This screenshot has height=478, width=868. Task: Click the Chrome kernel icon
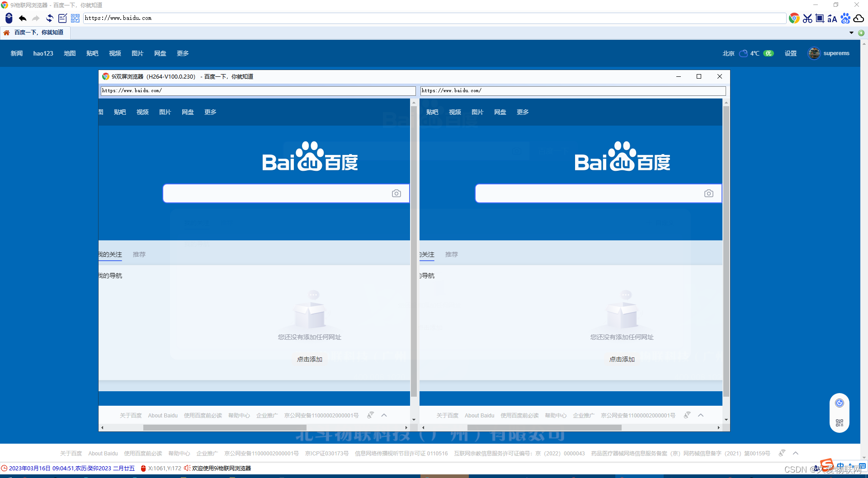point(795,19)
